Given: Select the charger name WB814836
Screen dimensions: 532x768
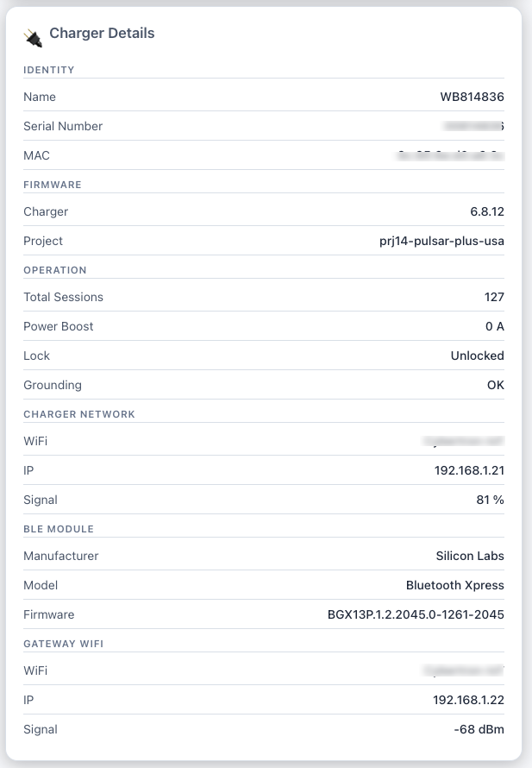Looking at the screenshot, I should (x=472, y=97).
